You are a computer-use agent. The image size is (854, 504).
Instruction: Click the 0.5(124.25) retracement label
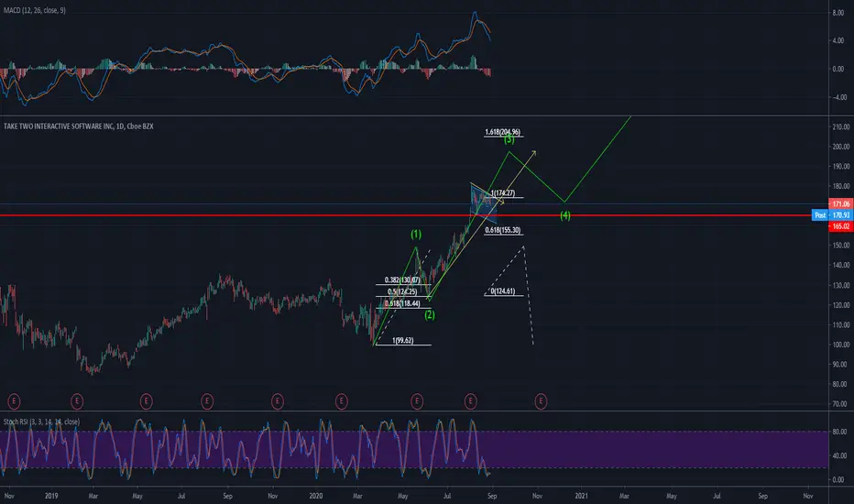tap(402, 291)
